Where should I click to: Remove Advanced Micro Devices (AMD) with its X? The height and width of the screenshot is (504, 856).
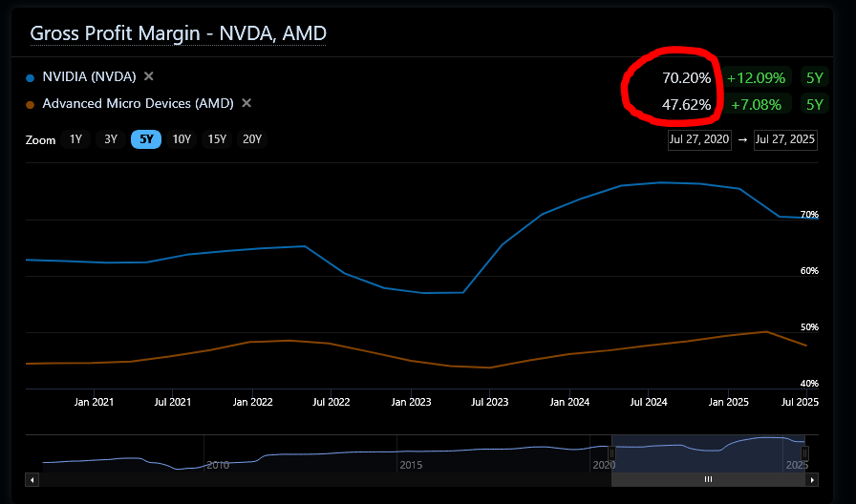[x=246, y=103]
